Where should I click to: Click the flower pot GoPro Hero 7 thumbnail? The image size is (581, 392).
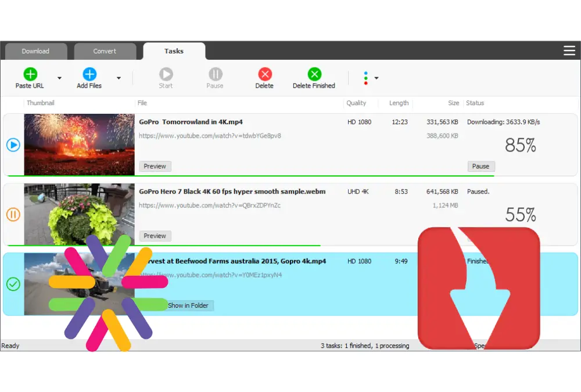point(79,214)
